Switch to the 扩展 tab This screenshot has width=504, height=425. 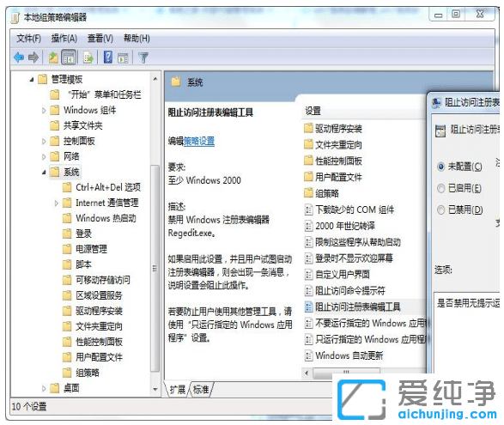tap(177, 390)
